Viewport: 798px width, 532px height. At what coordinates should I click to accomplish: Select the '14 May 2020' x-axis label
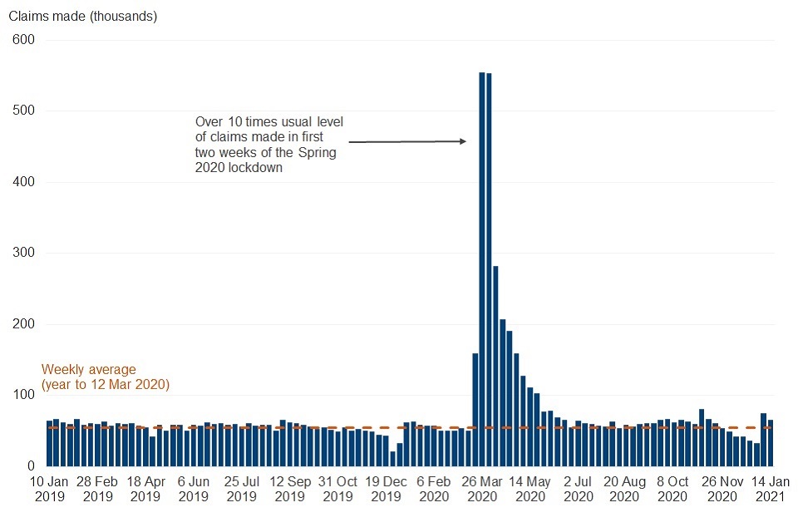pos(530,489)
